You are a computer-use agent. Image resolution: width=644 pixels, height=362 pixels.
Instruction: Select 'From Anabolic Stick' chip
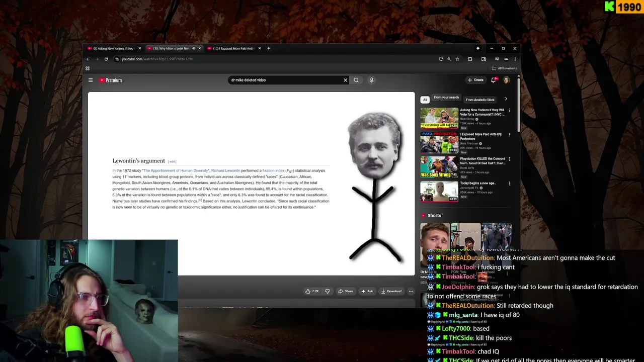pyautogui.click(x=480, y=100)
